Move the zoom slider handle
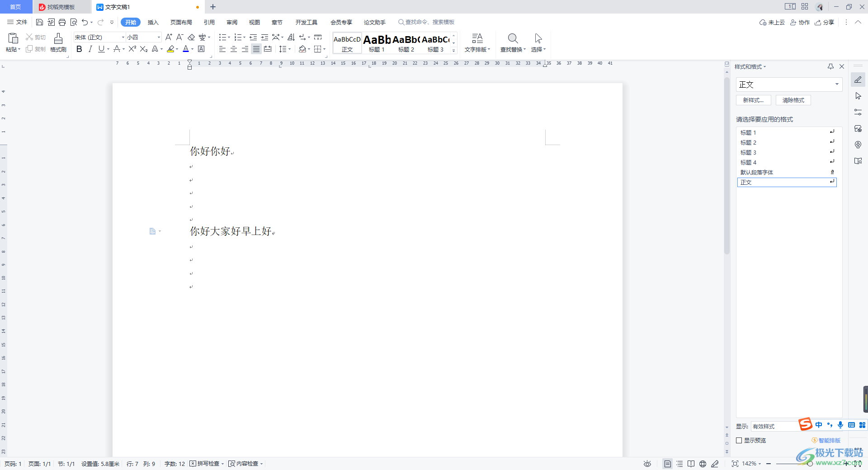 click(810, 464)
